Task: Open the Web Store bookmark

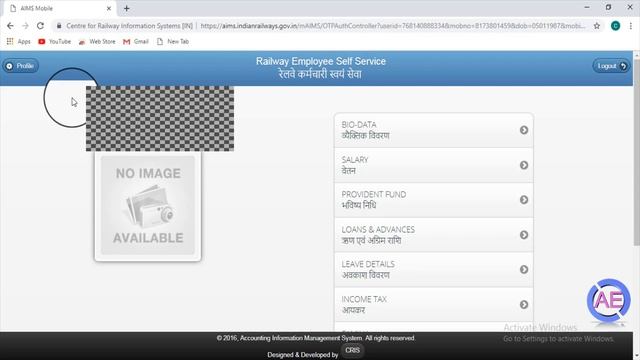Action: (97, 42)
